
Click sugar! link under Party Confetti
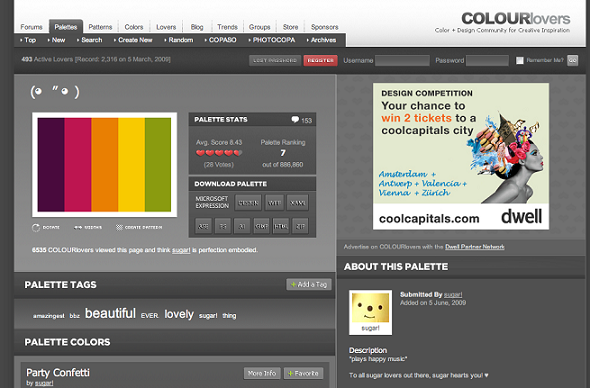44,383
